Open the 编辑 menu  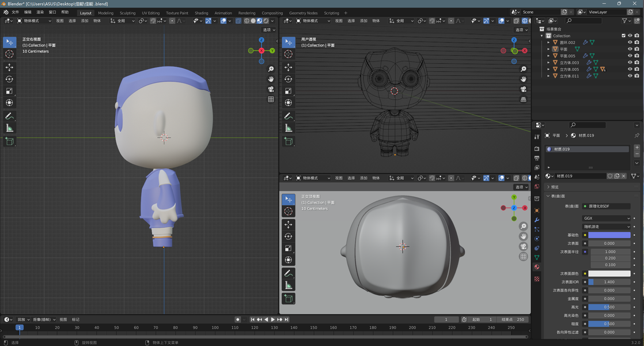(28, 12)
